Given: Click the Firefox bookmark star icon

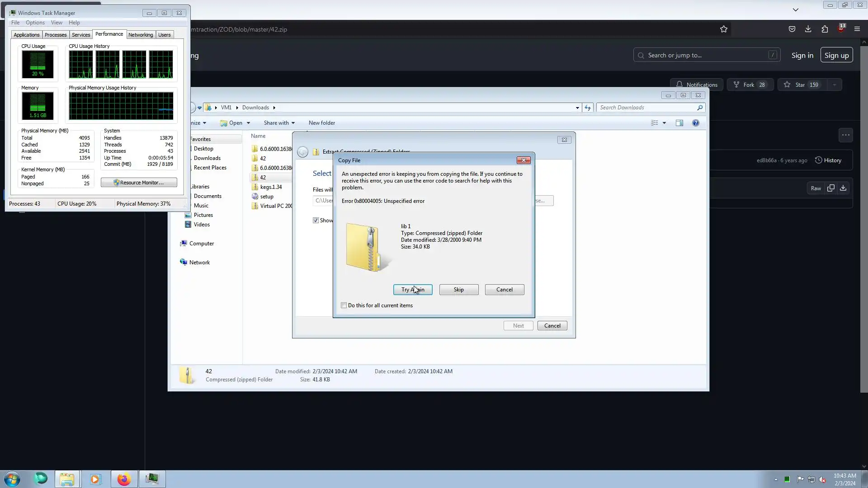Looking at the screenshot, I should coord(723,29).
